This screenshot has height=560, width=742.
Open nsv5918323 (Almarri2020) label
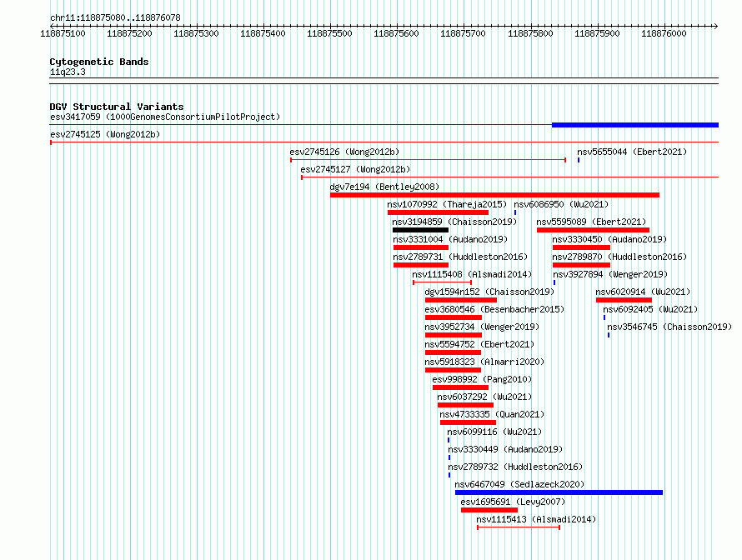pyautogui.click(x=484, y=362)
